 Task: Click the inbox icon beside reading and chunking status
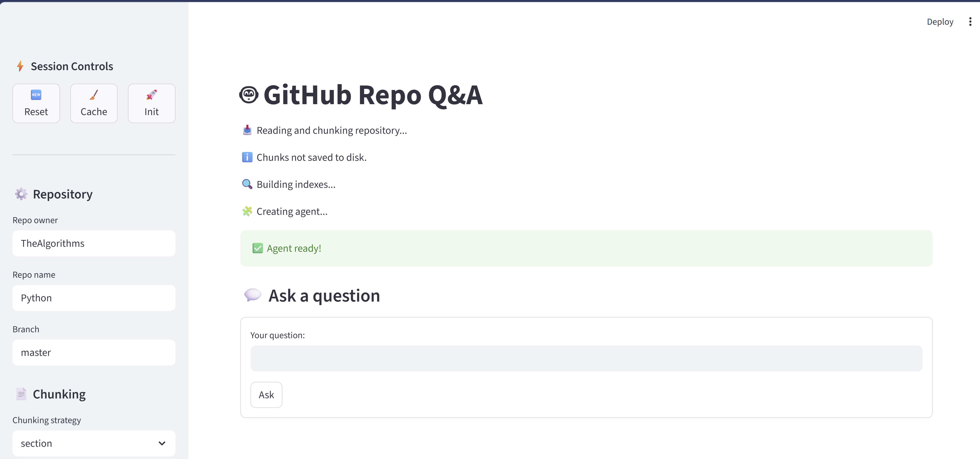coord(247,130)
